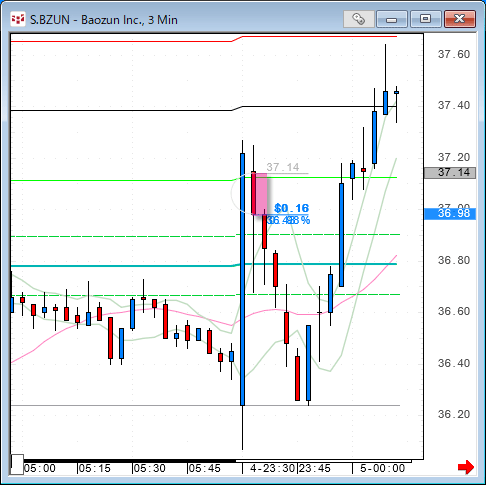
Task: Click the 23:45 time axis label
Action: (x=314, y=468)
